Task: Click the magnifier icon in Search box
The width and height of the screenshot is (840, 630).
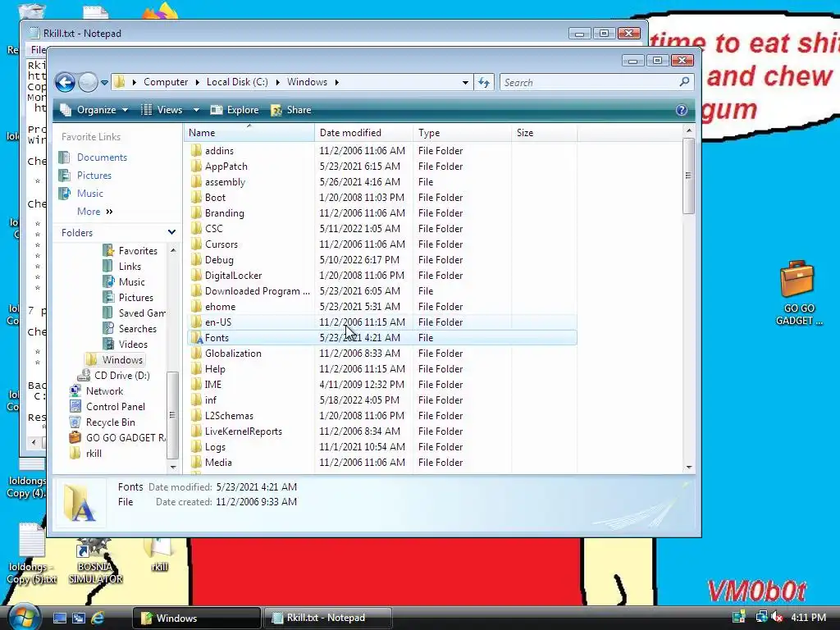Action: 684,82
